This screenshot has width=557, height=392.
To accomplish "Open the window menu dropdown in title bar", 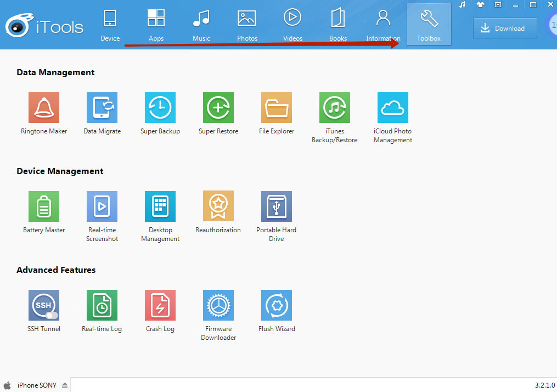I will [498, 4].
